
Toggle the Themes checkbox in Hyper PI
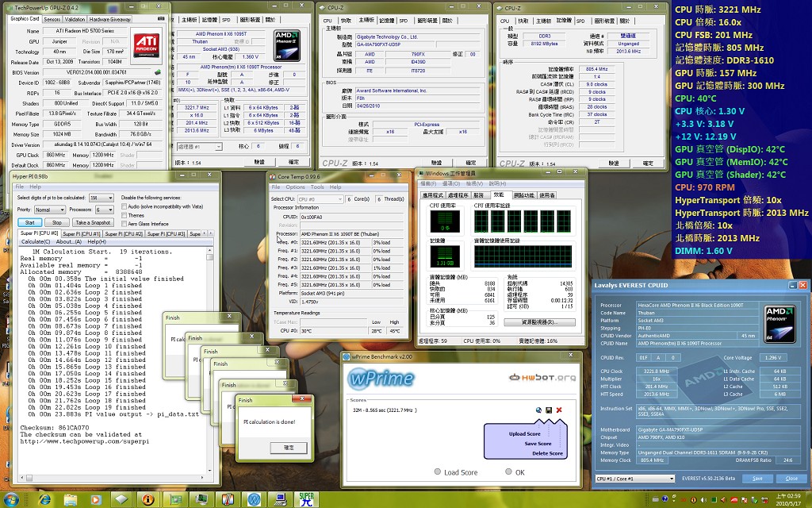pos(124,215)
